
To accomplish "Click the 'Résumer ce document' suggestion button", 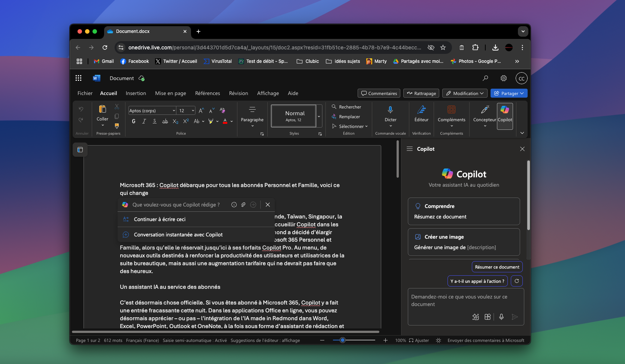I will pos(497,267).
